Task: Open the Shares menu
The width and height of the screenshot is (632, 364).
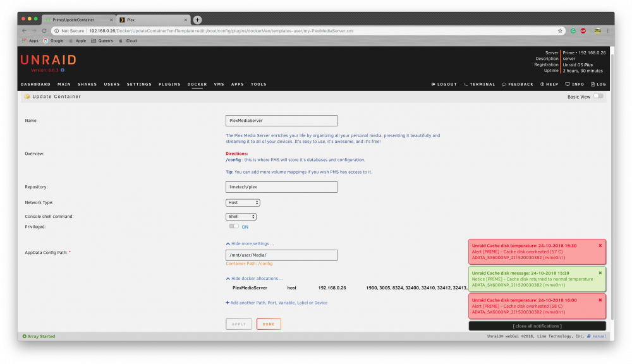Action: pyautogui.click(x=87, y=84)
